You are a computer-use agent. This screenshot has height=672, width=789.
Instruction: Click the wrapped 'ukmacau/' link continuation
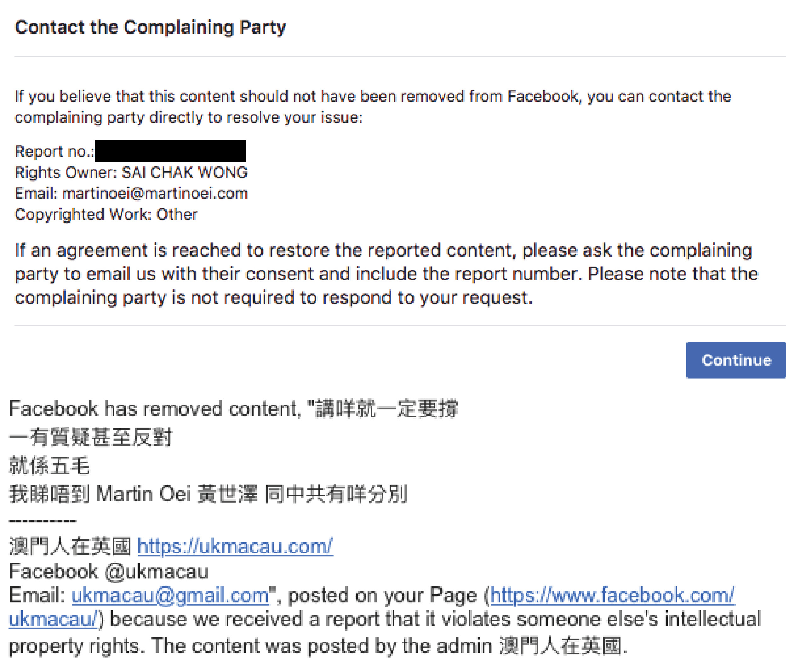click(53, 619)
